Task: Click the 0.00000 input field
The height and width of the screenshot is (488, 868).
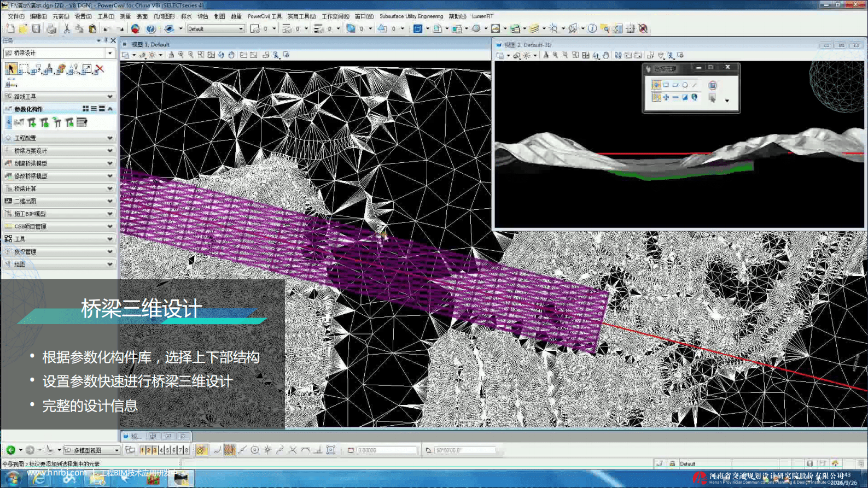Action: (387, 450)
